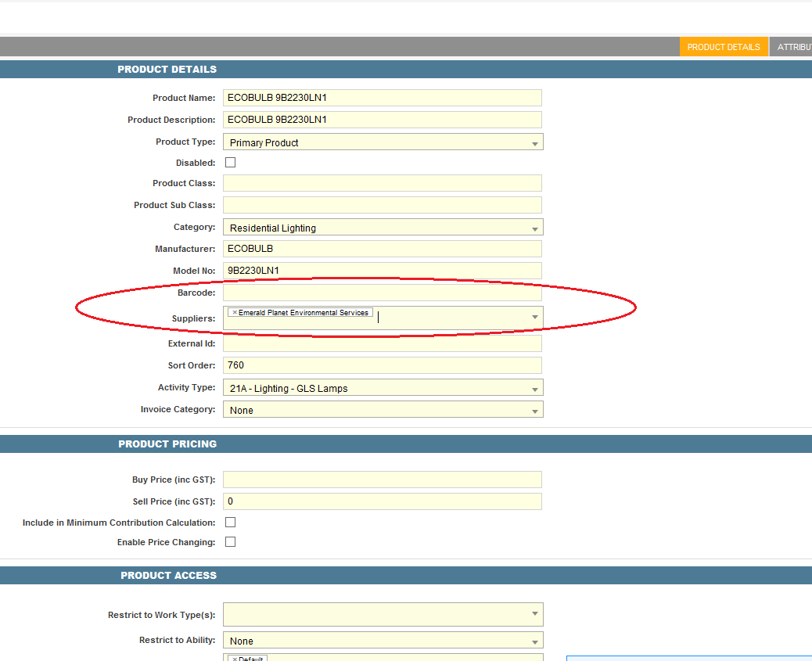Screen dimensions: 812x661
Task: Open the Restrict to Ability dropdown
Action: pos(535,641)
